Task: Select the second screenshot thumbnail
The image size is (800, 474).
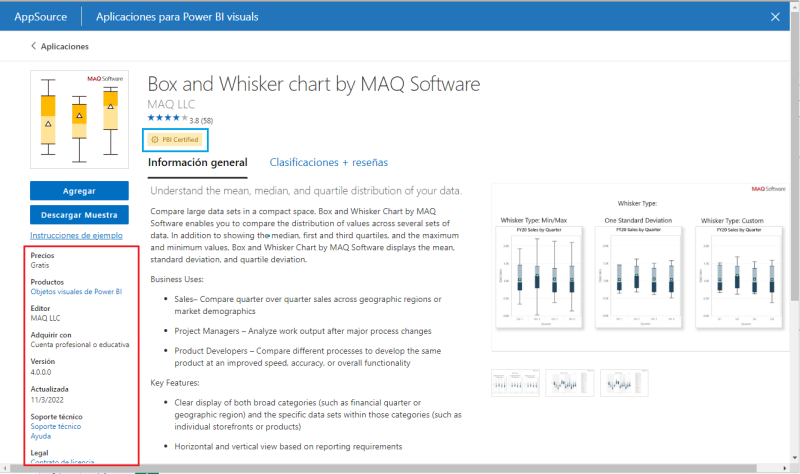Action: [x=567, y=383]
